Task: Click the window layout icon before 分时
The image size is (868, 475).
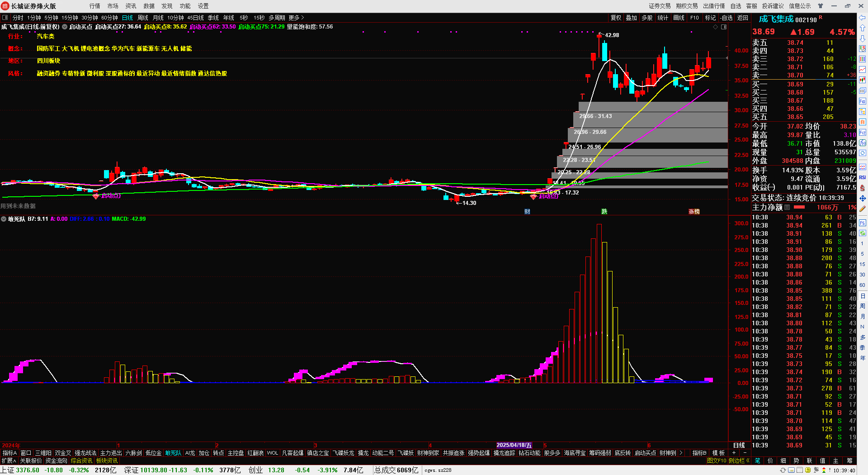Action: (x=5, y=18)
